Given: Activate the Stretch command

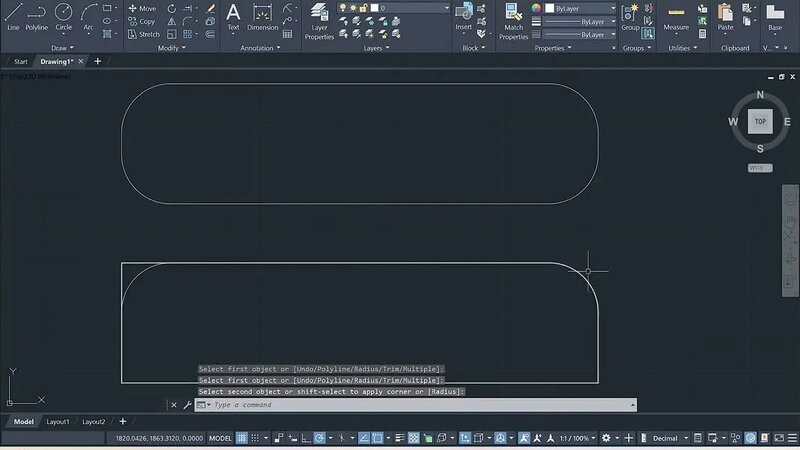Looking at the screenshot, I should pos(144,34).
